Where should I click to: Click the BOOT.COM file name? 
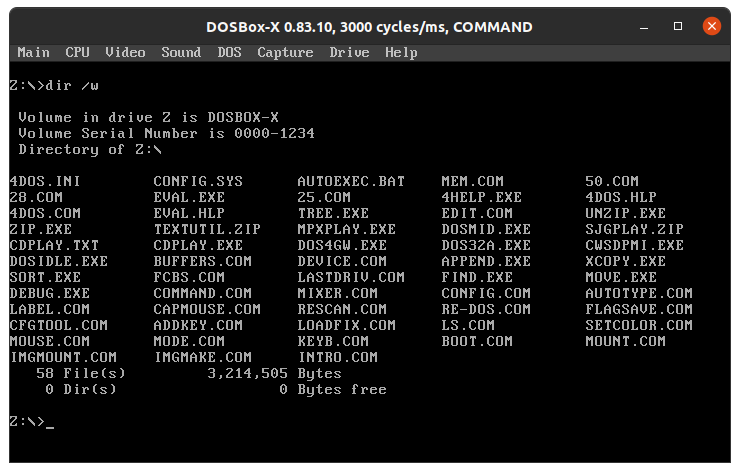point(477,342)
